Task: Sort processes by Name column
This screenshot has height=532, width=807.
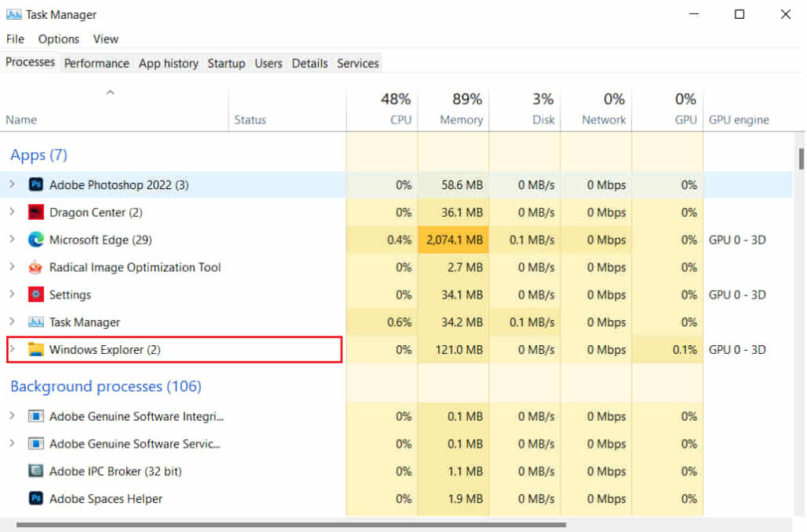Action: pyautogui.click(x=114, y=110)
